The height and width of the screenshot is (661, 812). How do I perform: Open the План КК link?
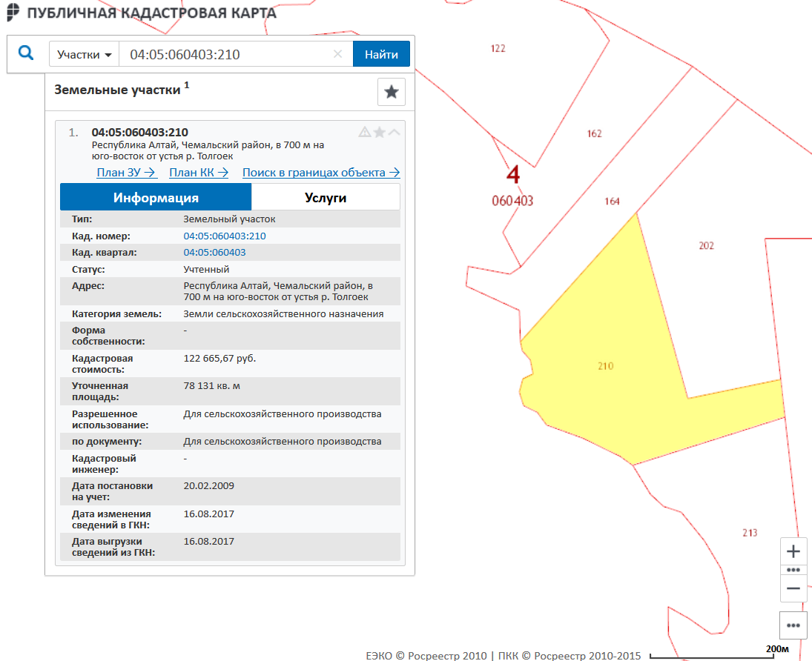(x=199, y=173)
